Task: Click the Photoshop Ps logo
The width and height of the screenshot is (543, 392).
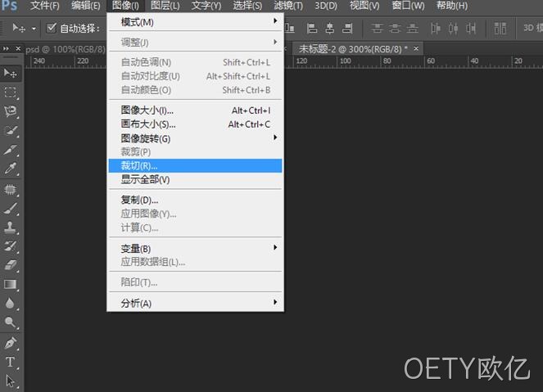Action: (9, 5)
